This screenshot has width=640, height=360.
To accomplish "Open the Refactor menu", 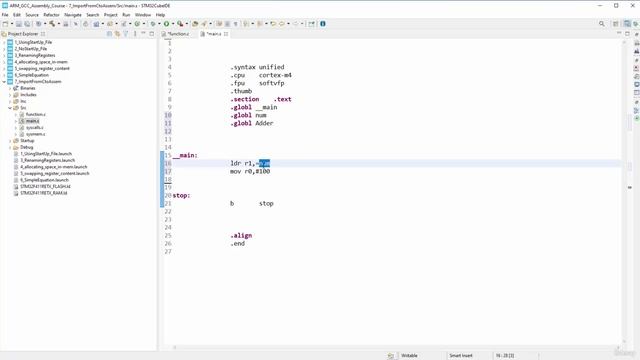I will 51,15.
